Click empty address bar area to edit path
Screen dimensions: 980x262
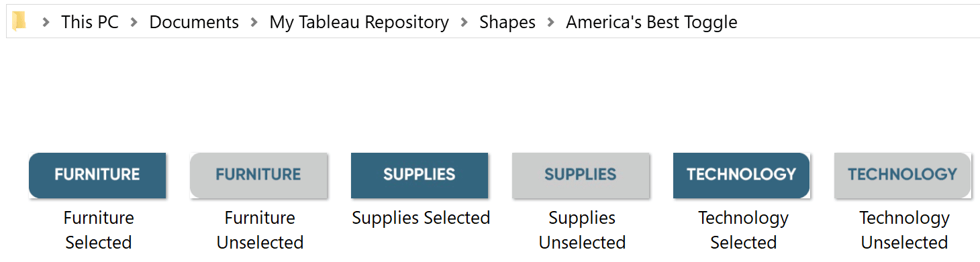click(859, 22)
